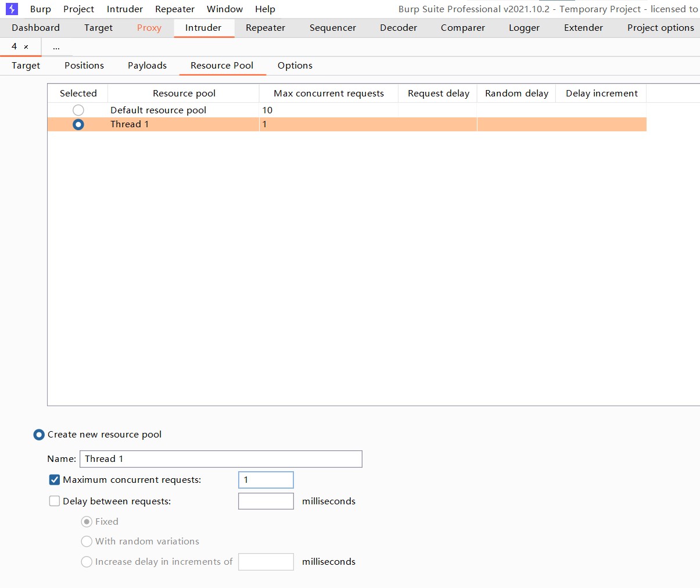Switch to the Decoder tab
Image resolution: width=700 pixels, height=588 pixels.
[x=399, y=28]
